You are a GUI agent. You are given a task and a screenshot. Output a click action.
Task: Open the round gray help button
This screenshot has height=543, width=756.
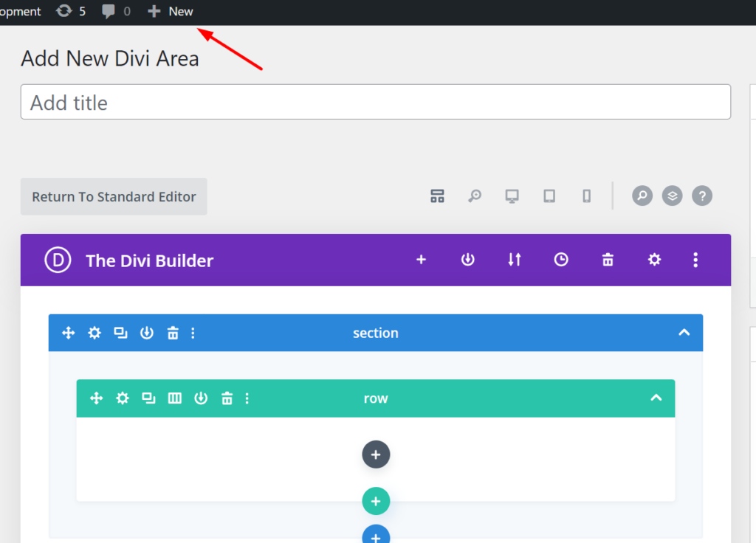(x=702, y=196)
